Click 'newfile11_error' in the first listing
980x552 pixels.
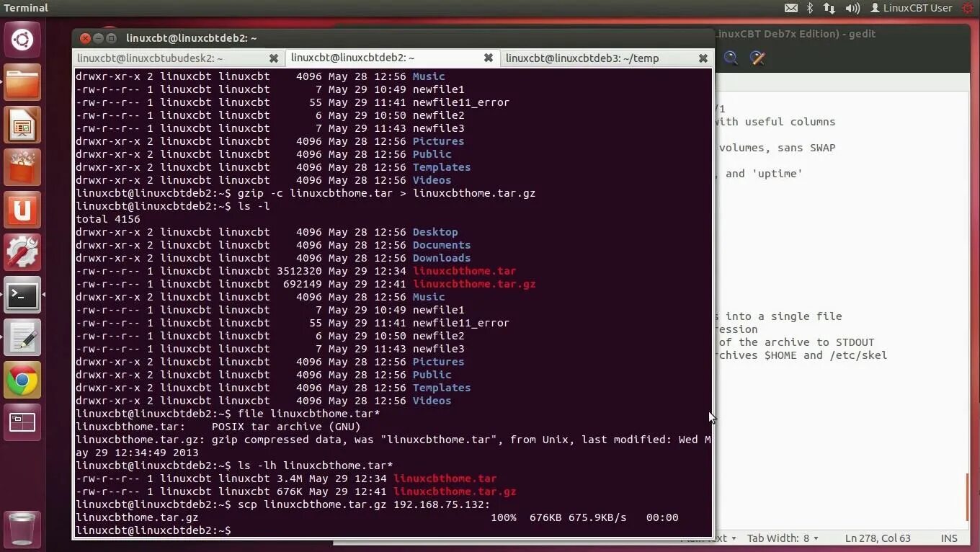(x=461, y=102)
